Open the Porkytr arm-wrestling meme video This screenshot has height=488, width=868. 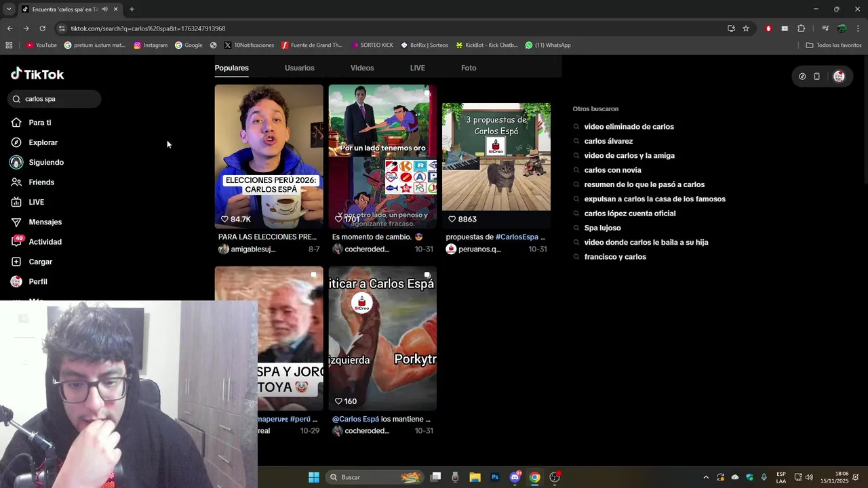[x=382, y=339]
